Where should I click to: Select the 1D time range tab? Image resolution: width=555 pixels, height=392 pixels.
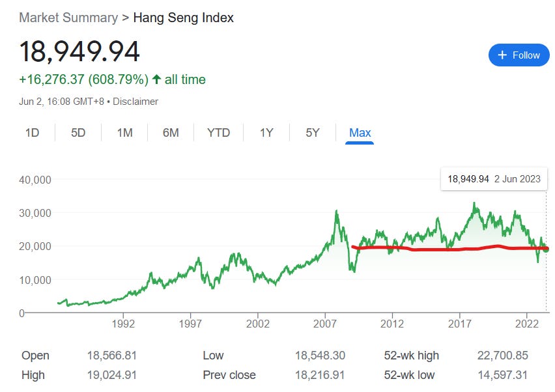pyautogui.click(x=32, y=133)
